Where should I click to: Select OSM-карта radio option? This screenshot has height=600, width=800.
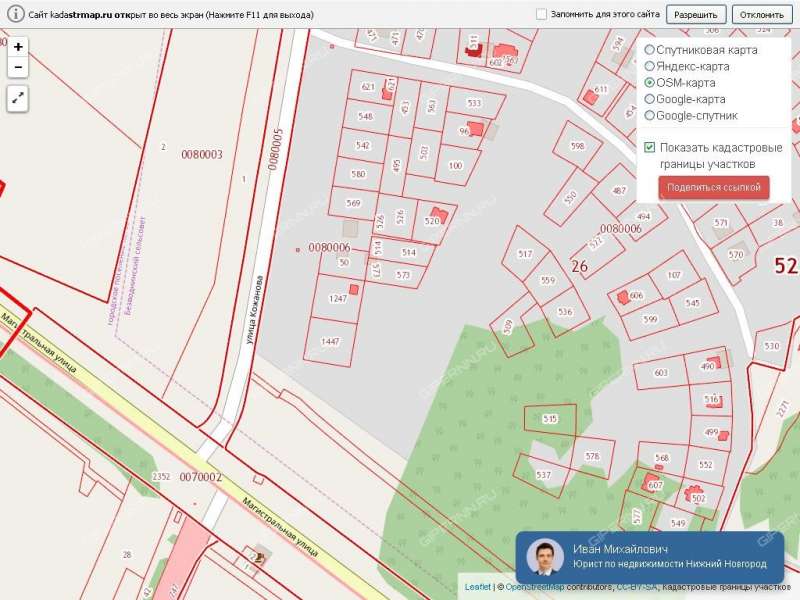coord(650,83)
